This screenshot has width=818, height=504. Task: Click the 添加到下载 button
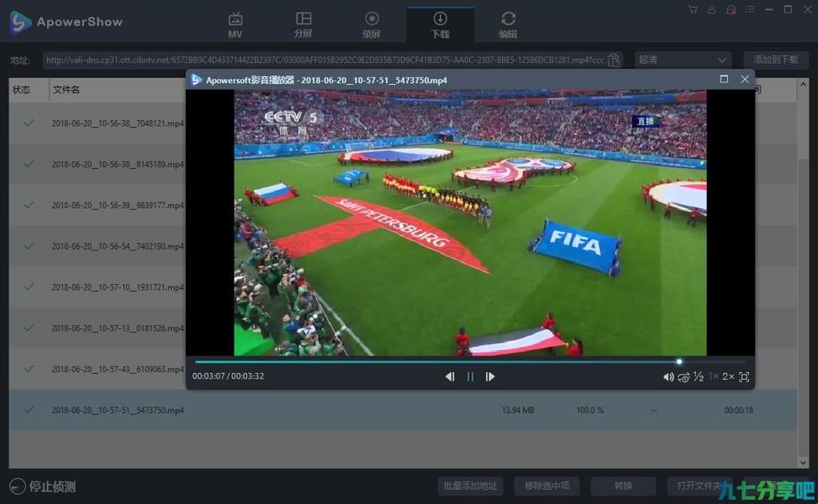coord(776,60)
